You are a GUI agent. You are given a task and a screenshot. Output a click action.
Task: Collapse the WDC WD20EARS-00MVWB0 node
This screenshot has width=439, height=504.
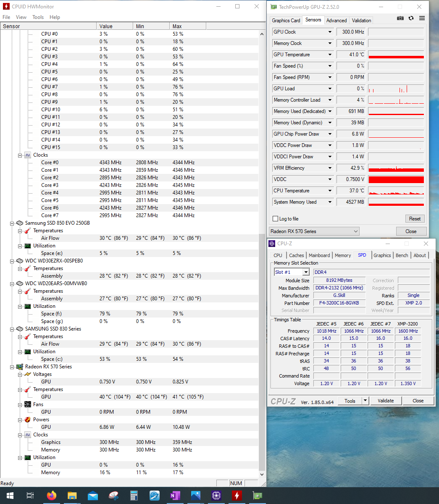pos(12,283)
